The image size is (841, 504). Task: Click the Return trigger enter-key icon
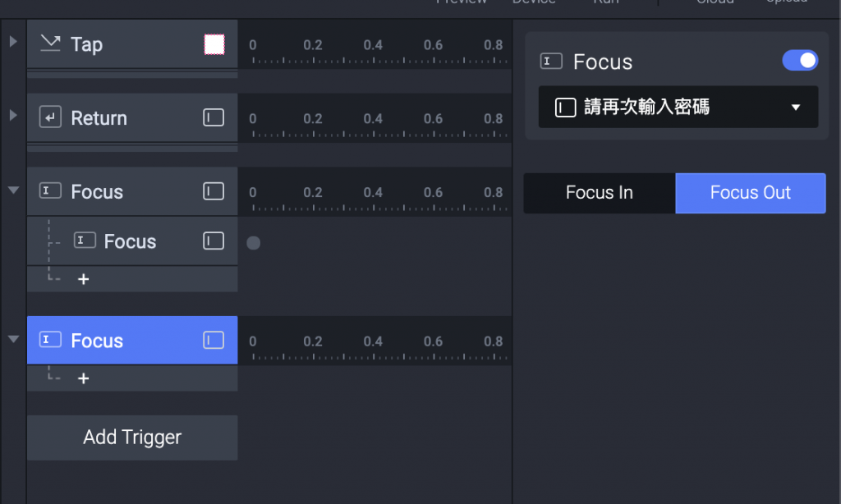pos(50,117)
